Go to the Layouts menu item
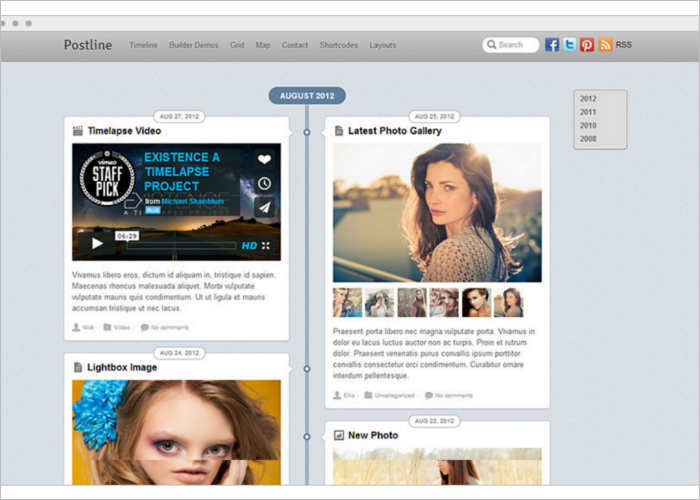This screenshot has width=700, height=500. [382, 45]
